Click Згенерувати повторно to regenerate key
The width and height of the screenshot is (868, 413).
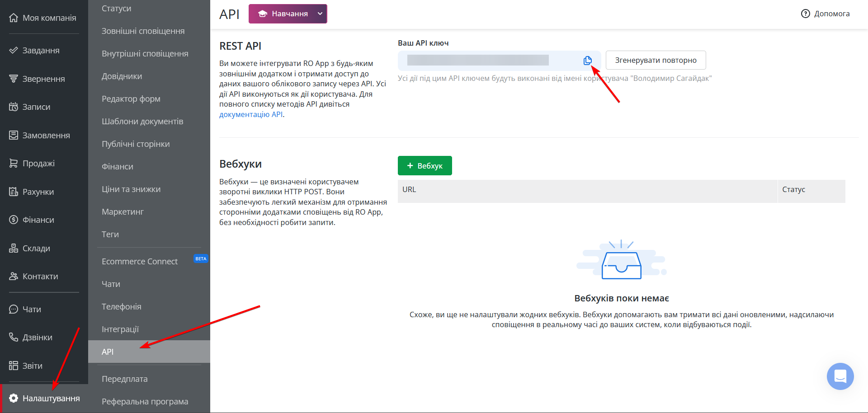[656, 60]
